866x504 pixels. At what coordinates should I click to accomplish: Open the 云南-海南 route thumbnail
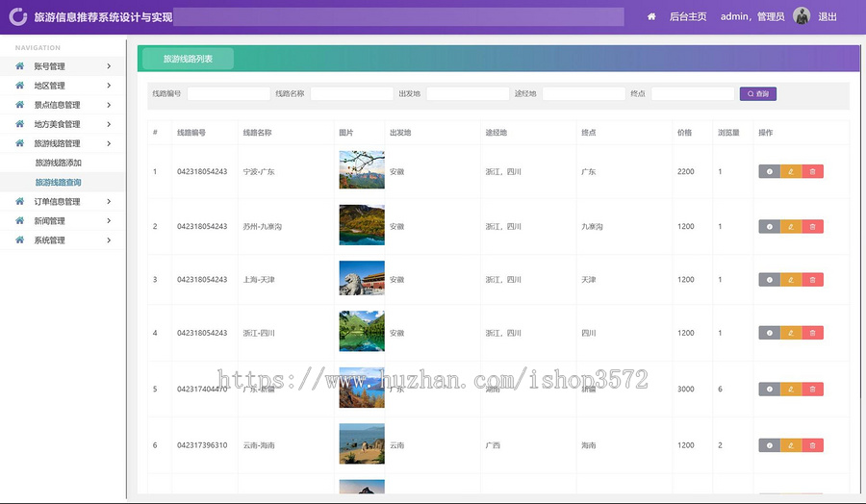[362, 443]
